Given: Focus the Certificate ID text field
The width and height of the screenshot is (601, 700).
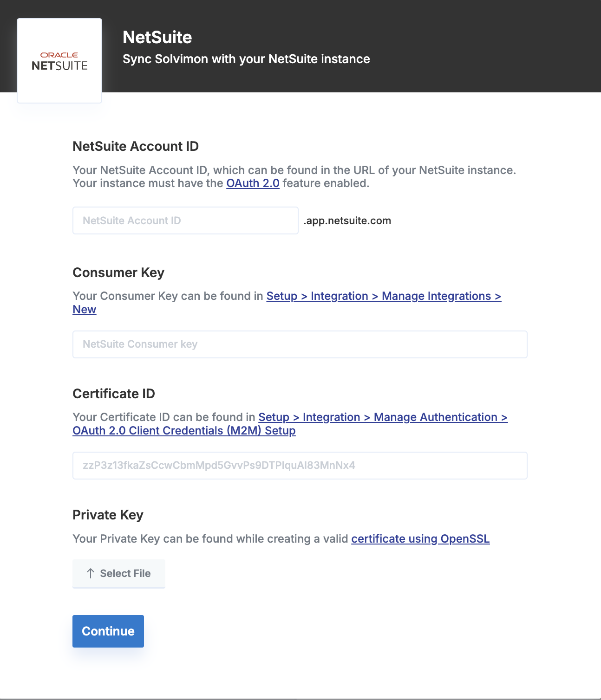Looking at the screenshot, I should click(x=300, y=466).
